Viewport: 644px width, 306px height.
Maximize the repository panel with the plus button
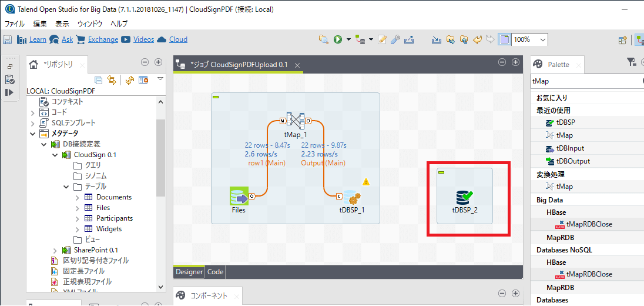point(158,62)
